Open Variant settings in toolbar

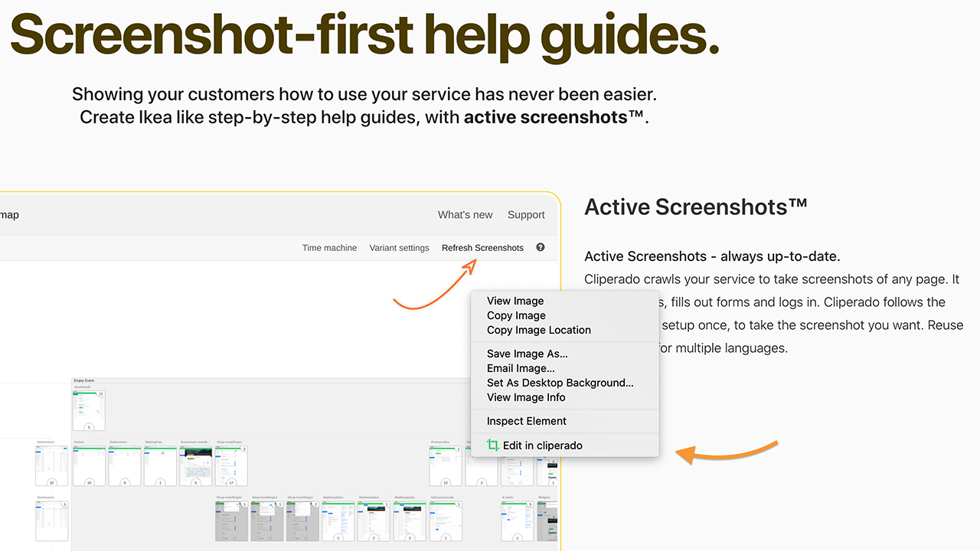pos(399,248)
